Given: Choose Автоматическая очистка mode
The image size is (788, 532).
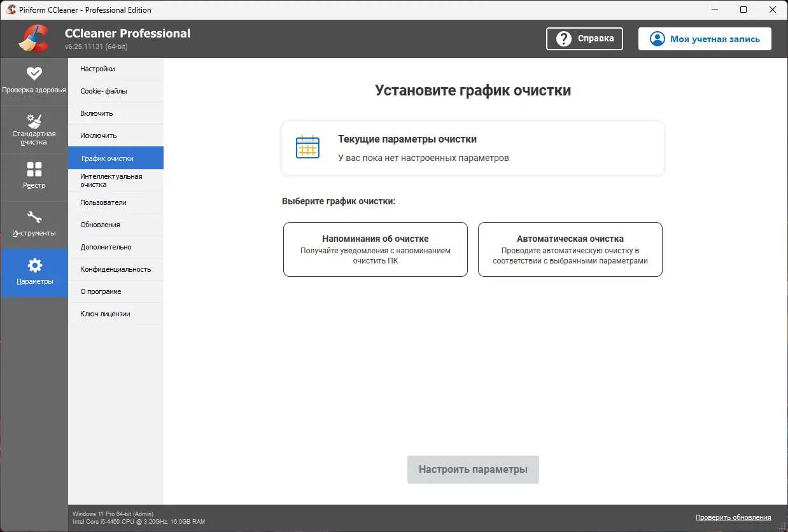Looking at the screenshot, I should tap(570, 249).
